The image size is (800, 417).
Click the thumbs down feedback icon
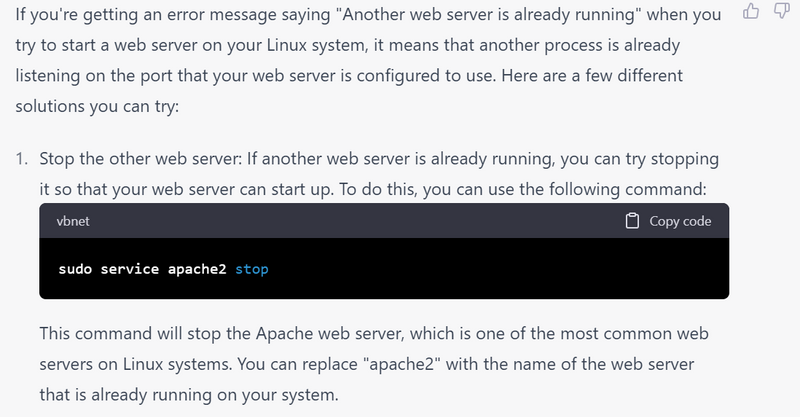coord(781,13)
